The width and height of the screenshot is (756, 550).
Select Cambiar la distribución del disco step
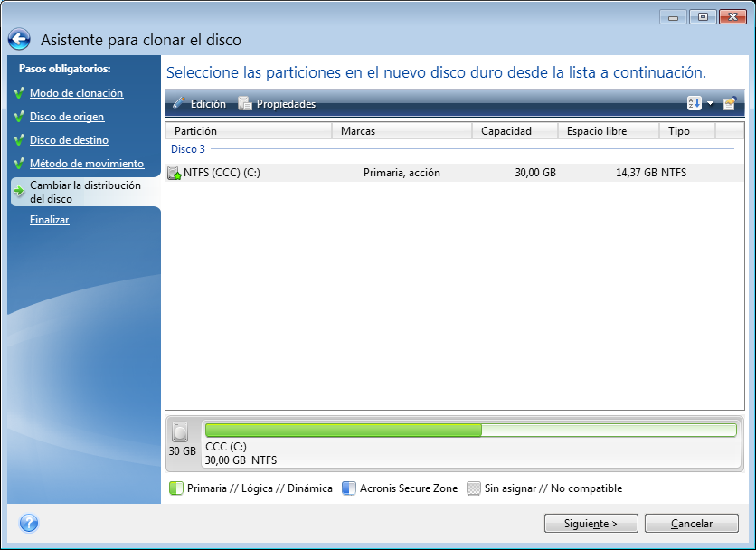click(85, 192)
